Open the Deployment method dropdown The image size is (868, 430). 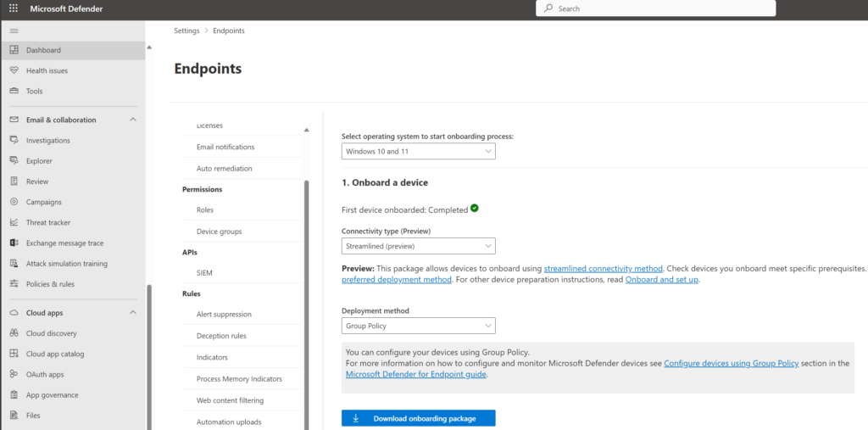(419, 326)
